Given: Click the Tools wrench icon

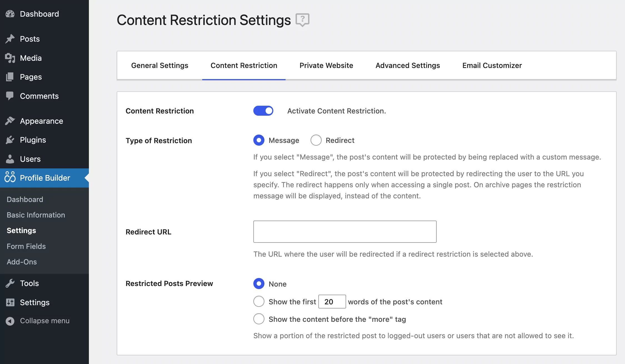Looking at the screenshot, I should 10,283.
